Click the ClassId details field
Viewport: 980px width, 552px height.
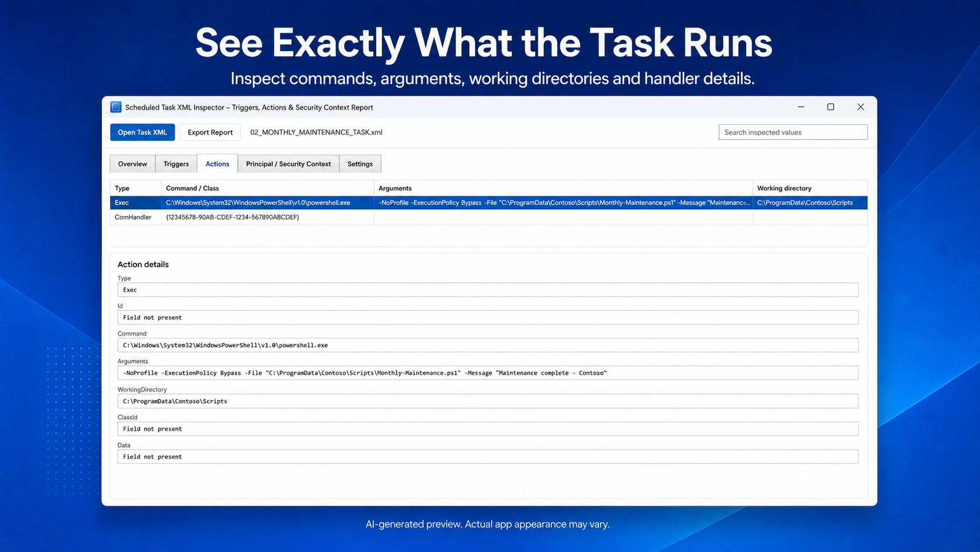488,429
